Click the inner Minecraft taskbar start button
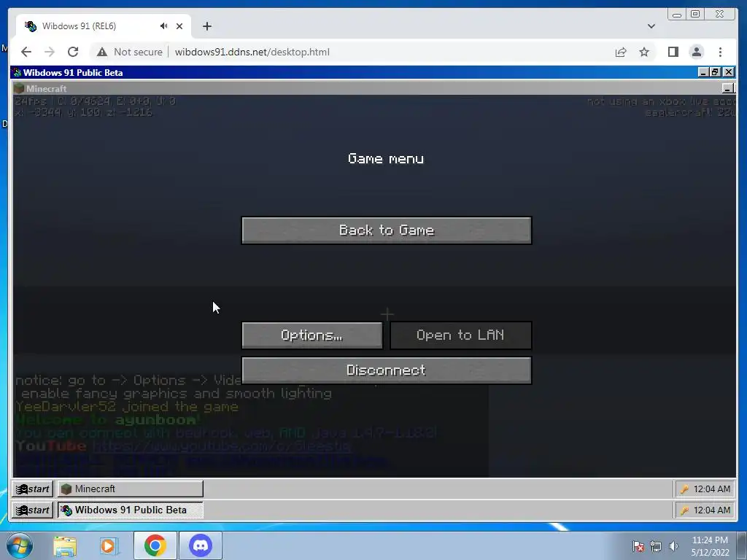Image resolution: width=747 pixels, height=560 pixels. point(32,489)
